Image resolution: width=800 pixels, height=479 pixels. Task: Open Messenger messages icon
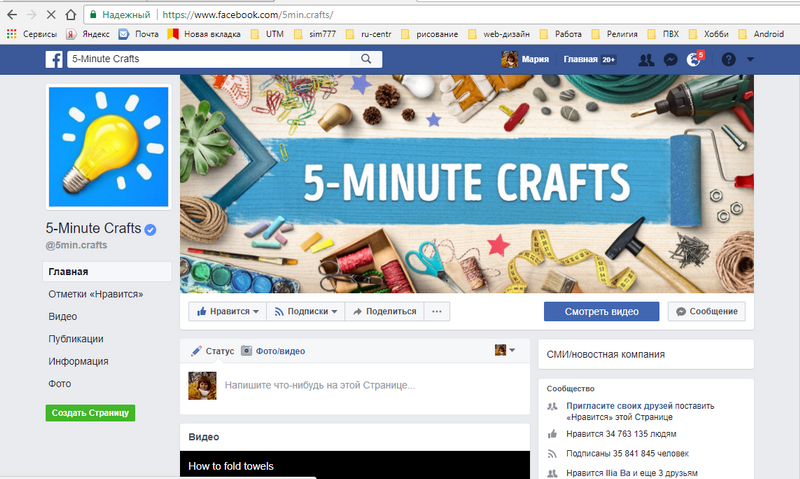670,60
